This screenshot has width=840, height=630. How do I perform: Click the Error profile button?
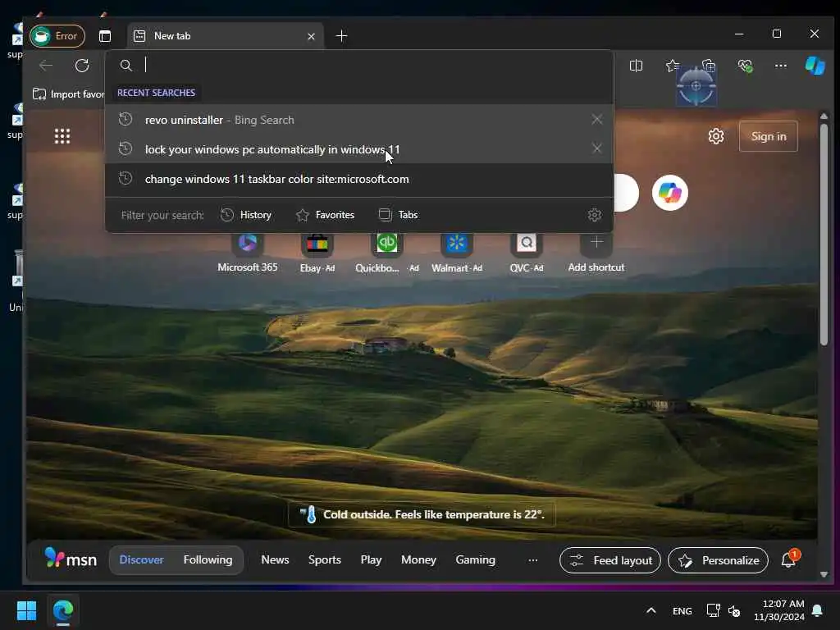pyautogui.click(x=57, y=36)
